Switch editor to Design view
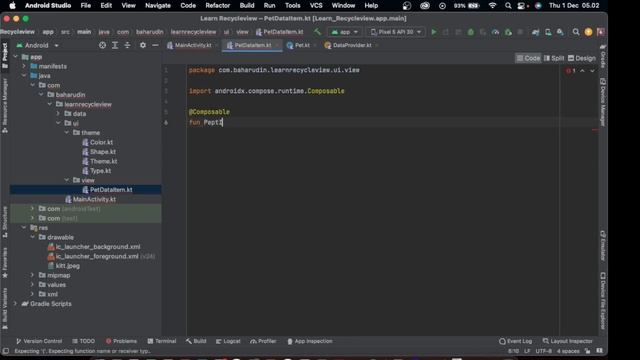Screen dimensions: 640x360 click(582, 58)
